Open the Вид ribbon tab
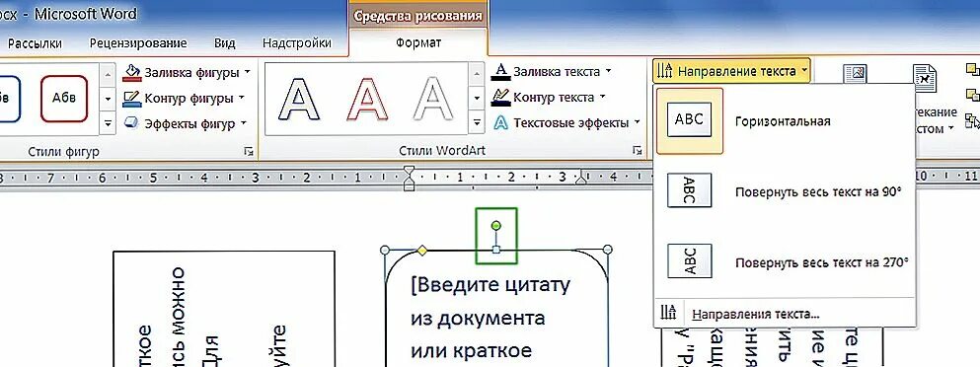 tap(224, 43)
